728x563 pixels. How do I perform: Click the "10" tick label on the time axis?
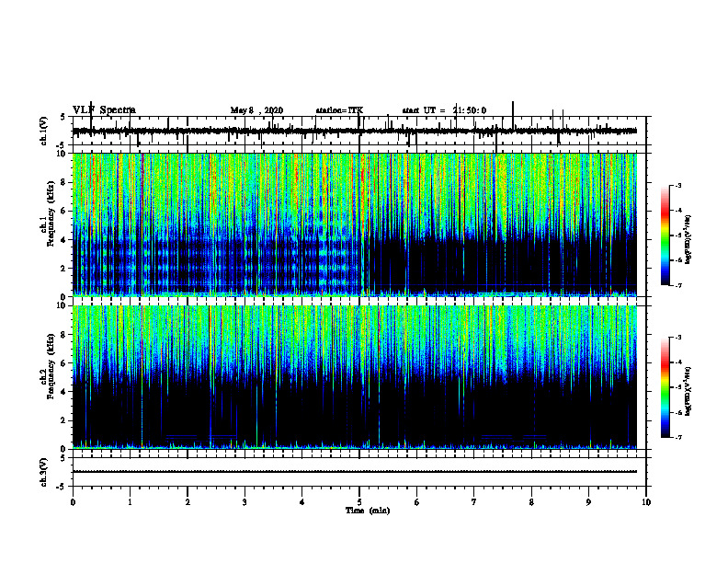point(646,502)
